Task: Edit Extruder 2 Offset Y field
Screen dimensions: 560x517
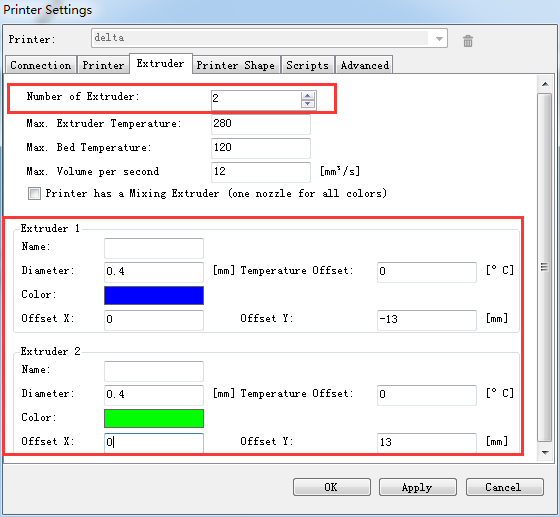Action: pyautogui.click(x=427, y=443)
